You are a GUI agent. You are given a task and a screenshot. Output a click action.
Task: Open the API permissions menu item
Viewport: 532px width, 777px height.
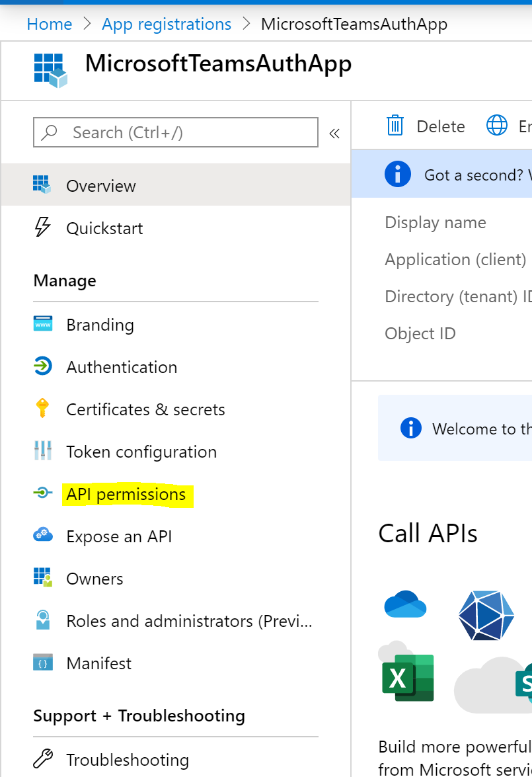pos(126,494)
